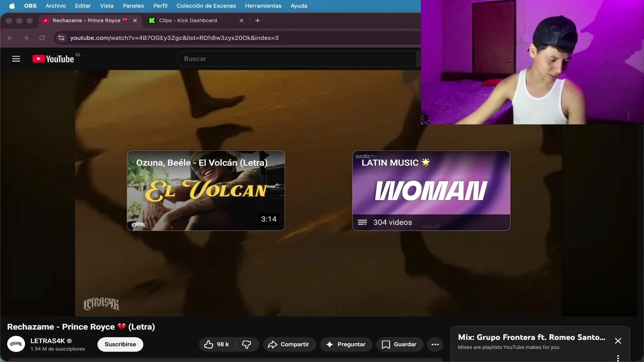Open the Paneles menu
Screen dimensions: 644x362
[x=133, y=6]
